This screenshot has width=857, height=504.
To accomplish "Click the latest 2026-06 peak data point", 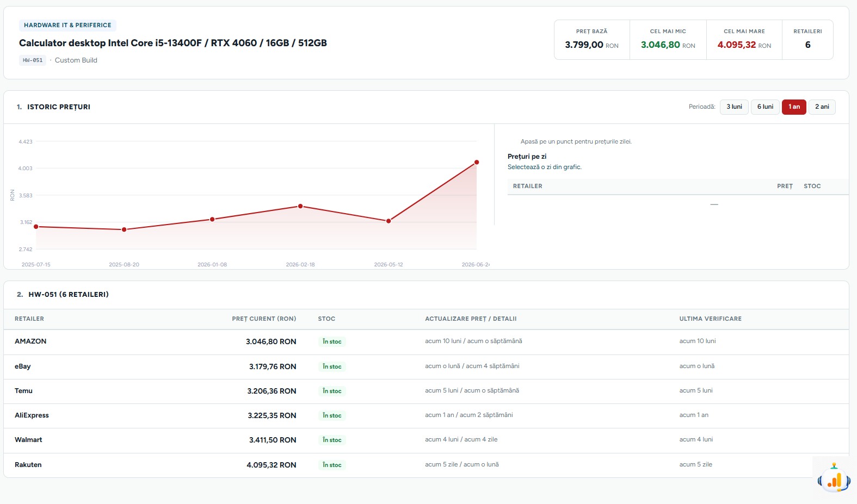I will pos(477,162).
